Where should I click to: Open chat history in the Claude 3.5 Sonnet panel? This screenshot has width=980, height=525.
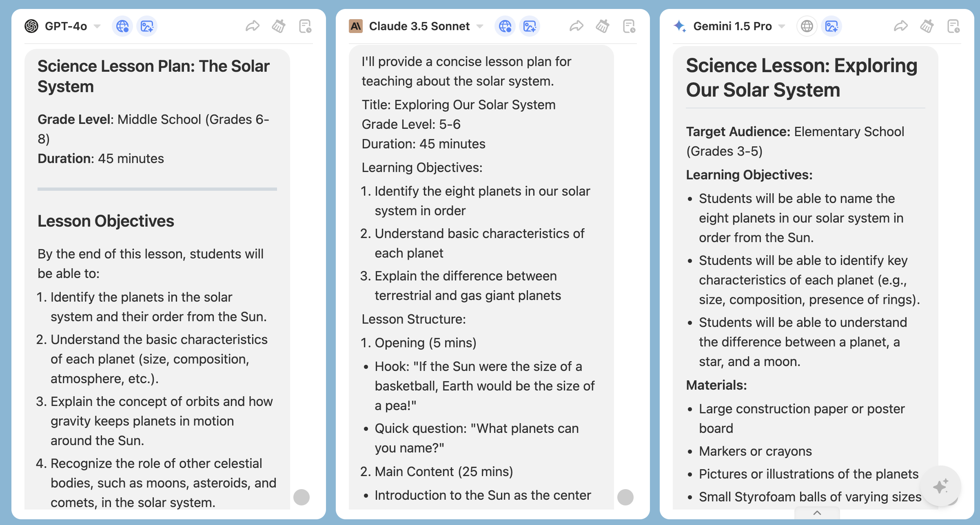[x=629, y=26]
